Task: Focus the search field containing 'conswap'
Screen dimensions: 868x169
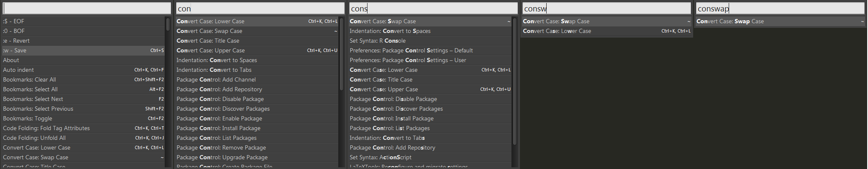Action: pyautogui.click(x=780, y=8)
